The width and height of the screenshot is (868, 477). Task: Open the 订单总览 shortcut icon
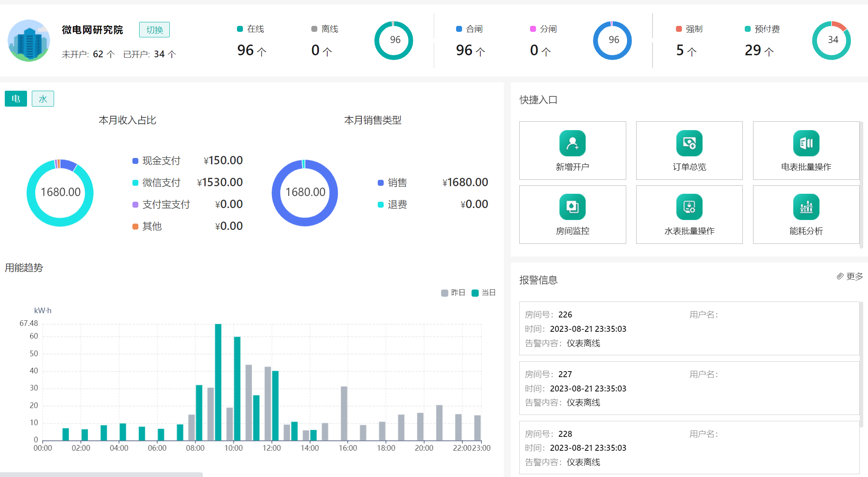689,143
